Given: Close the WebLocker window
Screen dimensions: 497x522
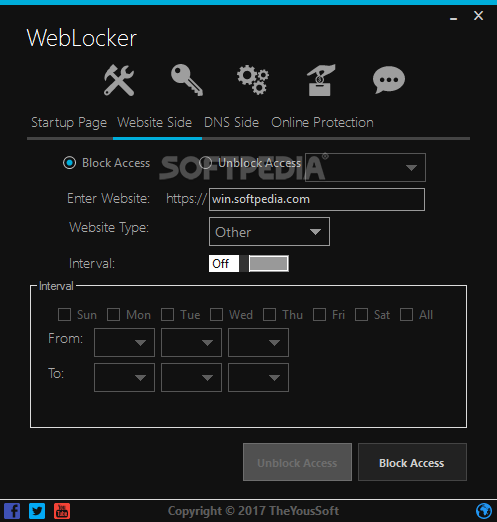Looking at the screenshot, I should point(479,16).
